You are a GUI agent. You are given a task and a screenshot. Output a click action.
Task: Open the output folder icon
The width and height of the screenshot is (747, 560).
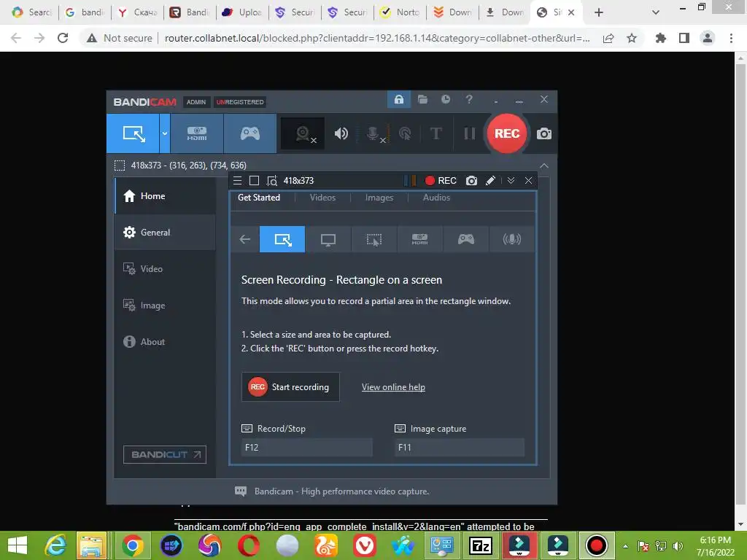[x=422, y=99]
